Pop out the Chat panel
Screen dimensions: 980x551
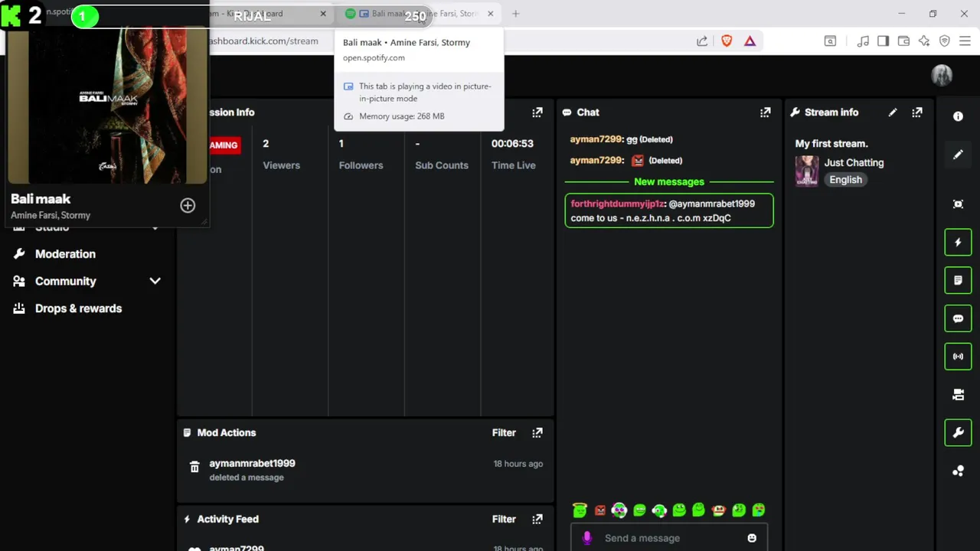765,112
